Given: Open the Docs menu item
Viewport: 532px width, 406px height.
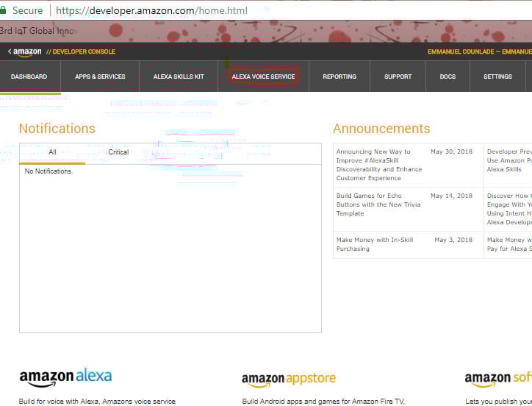Looking at the screenshot, I should pos(447,76).
